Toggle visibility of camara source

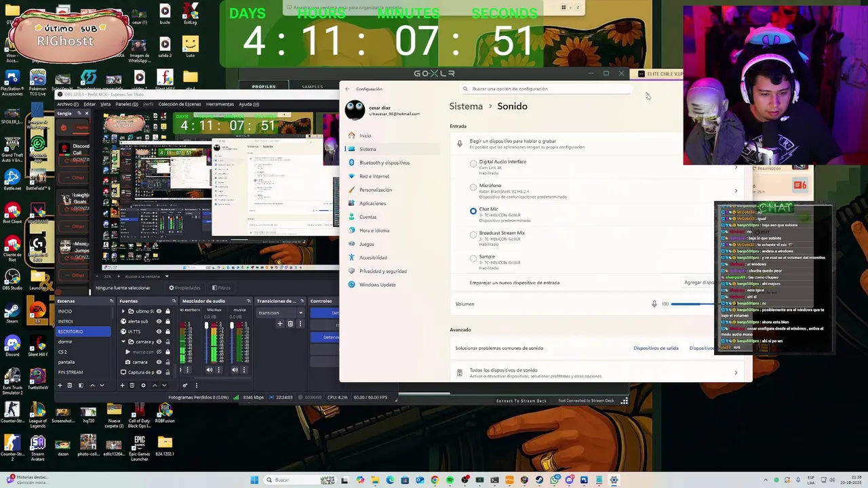click(x=159, y=362)
